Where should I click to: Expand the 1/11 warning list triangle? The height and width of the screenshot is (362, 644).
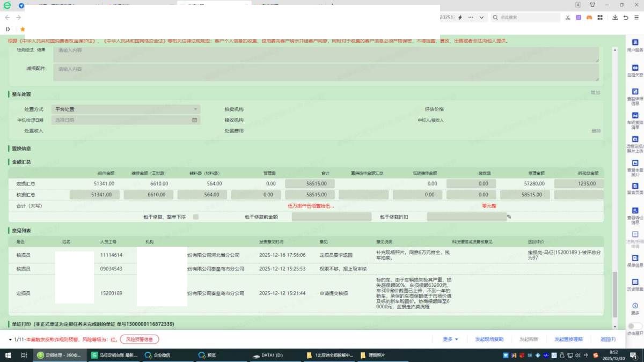click(10, 339)
